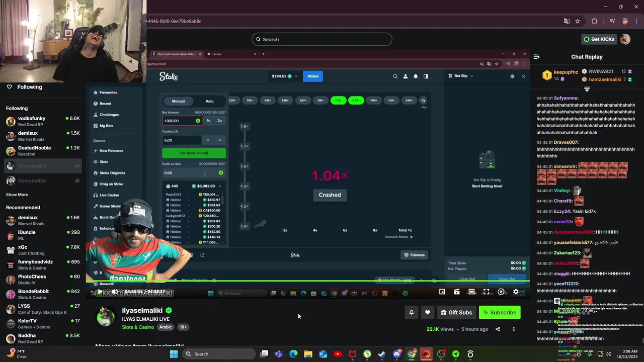Open browser three-dot menu
The width and height of the screenshot is (644, 362).
(636, 21)
